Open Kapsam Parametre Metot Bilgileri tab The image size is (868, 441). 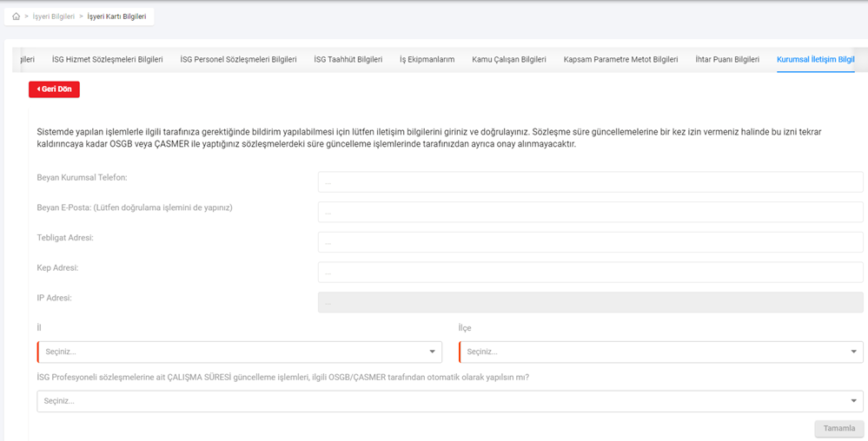620,60
